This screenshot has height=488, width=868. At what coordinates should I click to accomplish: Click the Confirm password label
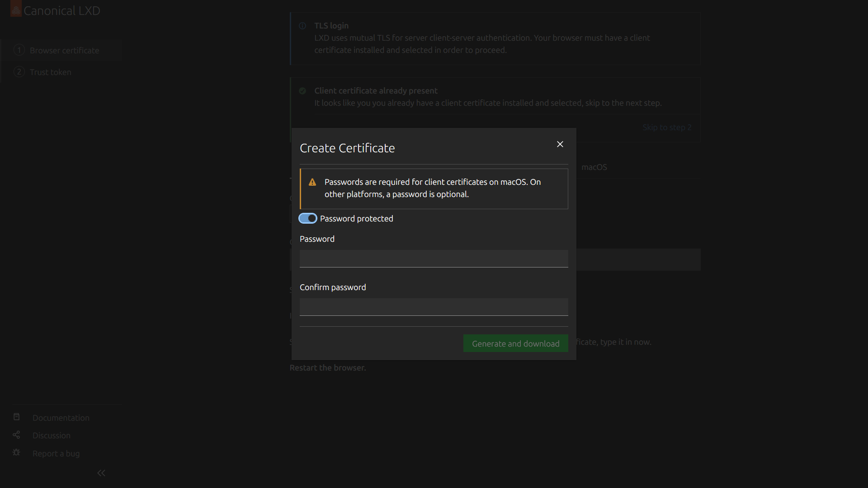coord(333,287)
